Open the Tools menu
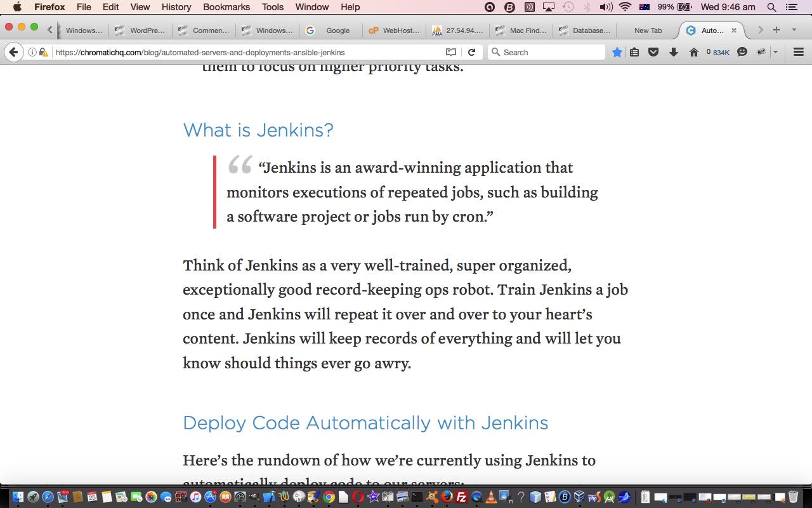 click(273, 7)
